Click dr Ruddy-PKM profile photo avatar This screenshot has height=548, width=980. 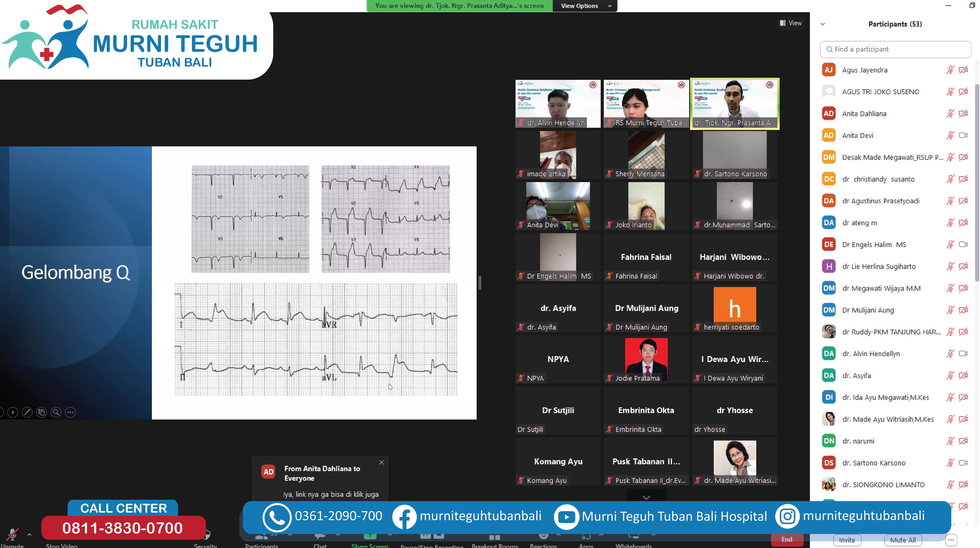pyautogui.click(x=829, y=332)
